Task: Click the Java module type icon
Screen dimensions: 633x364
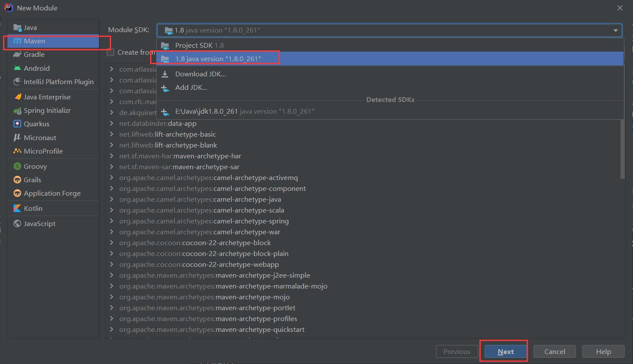Action: 17,28
